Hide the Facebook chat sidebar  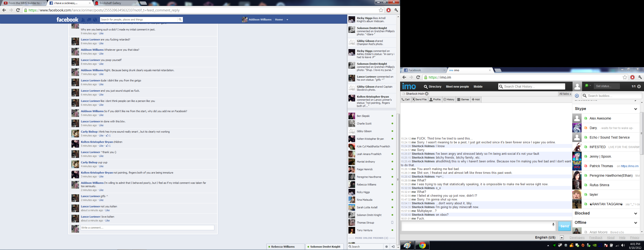click(393, 247)
